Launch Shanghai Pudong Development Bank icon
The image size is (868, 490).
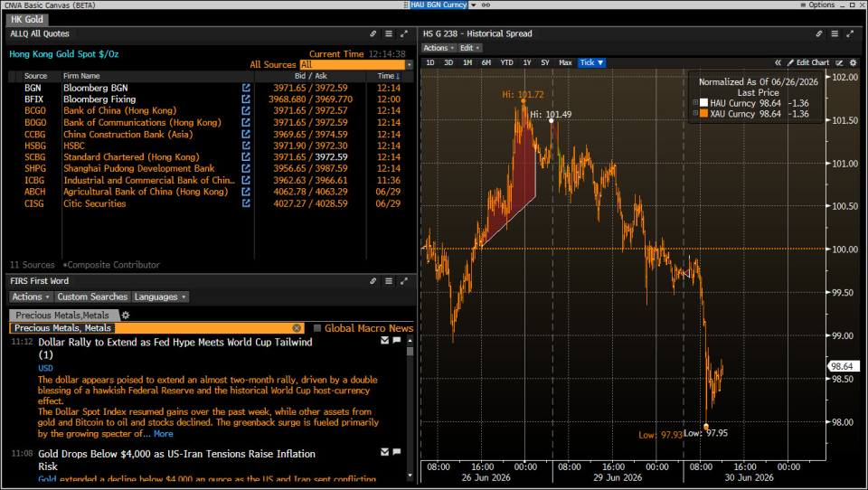click(246, 168)
